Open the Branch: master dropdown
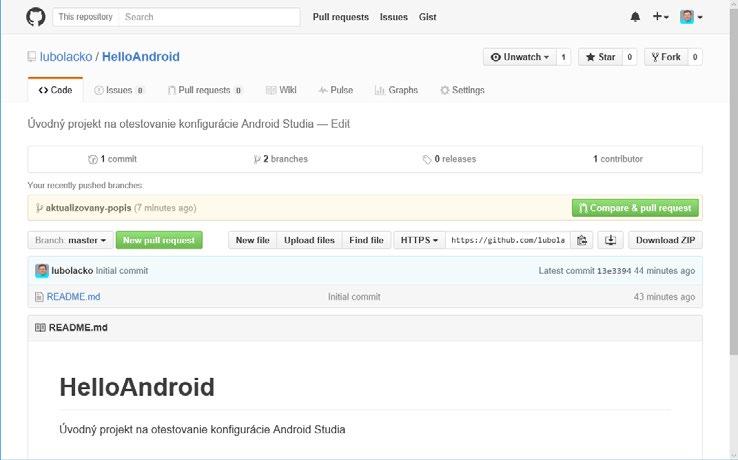 tap(70, 240)
